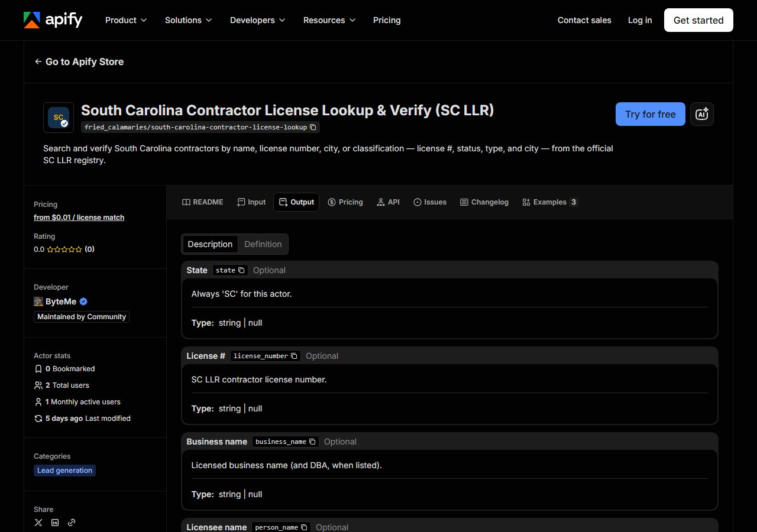The image size is (757, 532).
Task: Expand the Product menu
Action: click(x=126, y=20)
